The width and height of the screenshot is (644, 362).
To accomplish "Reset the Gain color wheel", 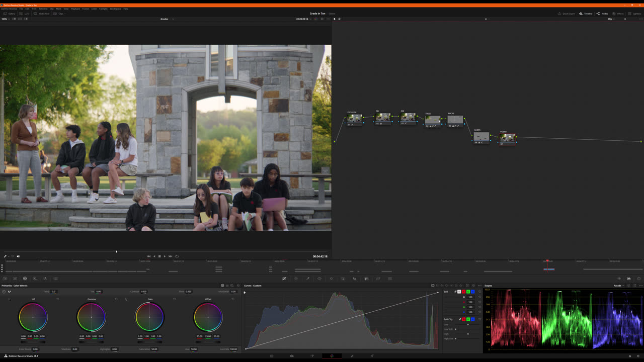I will (175, 299).
